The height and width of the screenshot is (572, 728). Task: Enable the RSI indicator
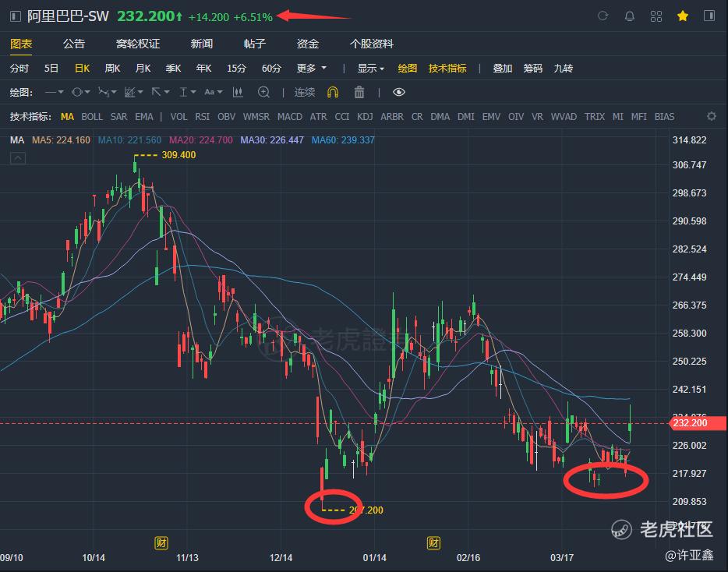click(x=203, y=117)
